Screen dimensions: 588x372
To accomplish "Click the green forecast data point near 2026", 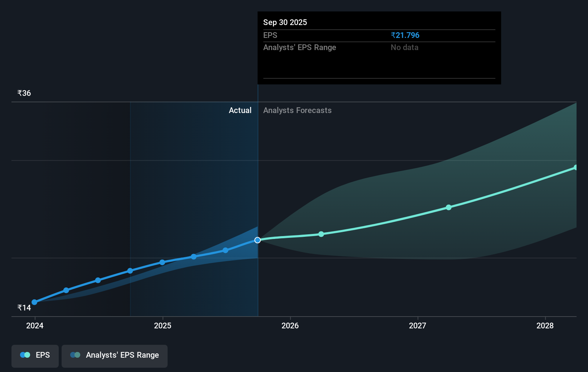I will tap(321, 234).
